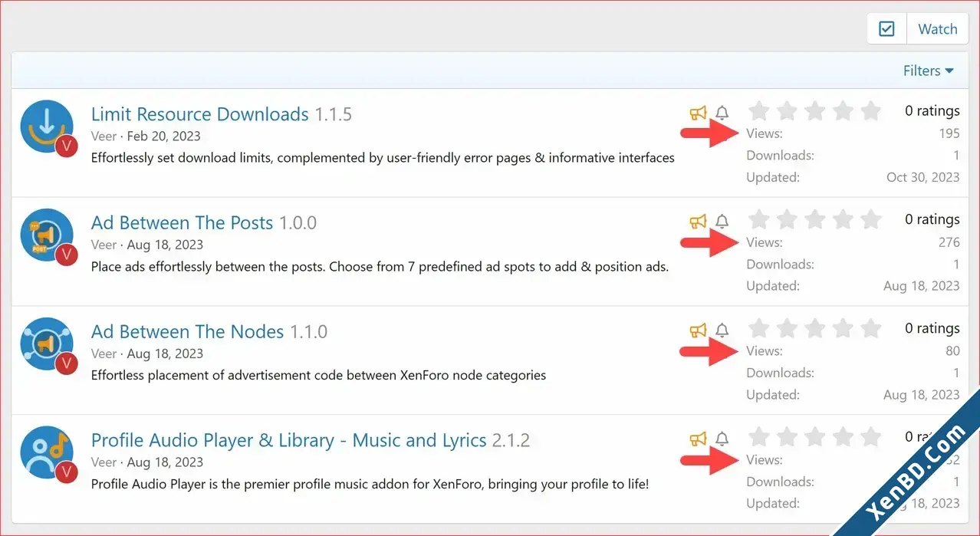Open Limit Resource Downloads resource icon

pyautogui.click(x=47, y=127)
